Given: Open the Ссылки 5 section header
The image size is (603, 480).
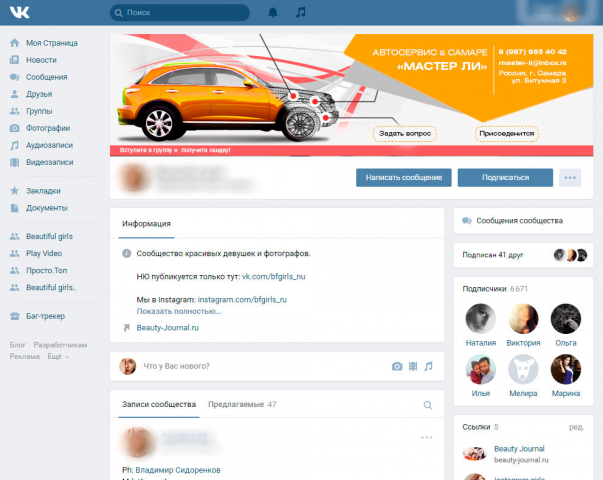Looking at the screenshot, I should coord(480,427).
